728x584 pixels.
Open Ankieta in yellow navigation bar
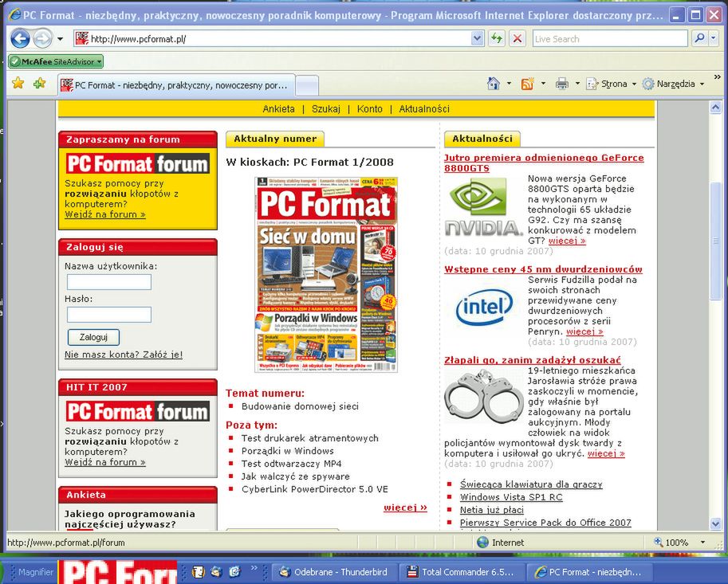click(x=278, y=109)
